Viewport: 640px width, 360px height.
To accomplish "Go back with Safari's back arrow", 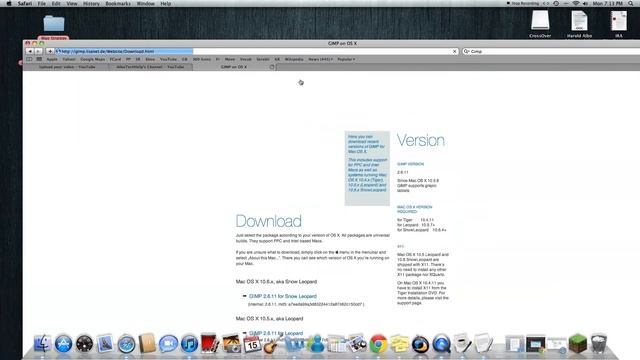I will pyautogui.click(x=30, y=51).
